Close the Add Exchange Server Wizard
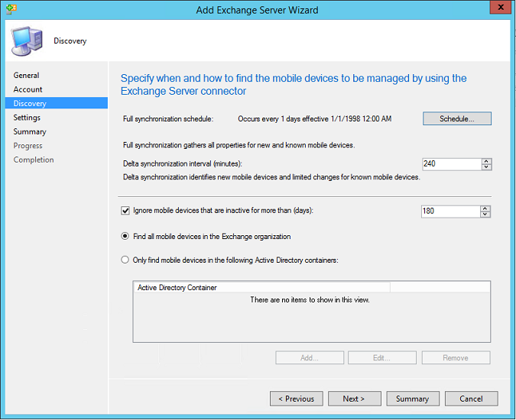This screenshot has height=420, width=516. pyautogui.click(x=501, y=7)
